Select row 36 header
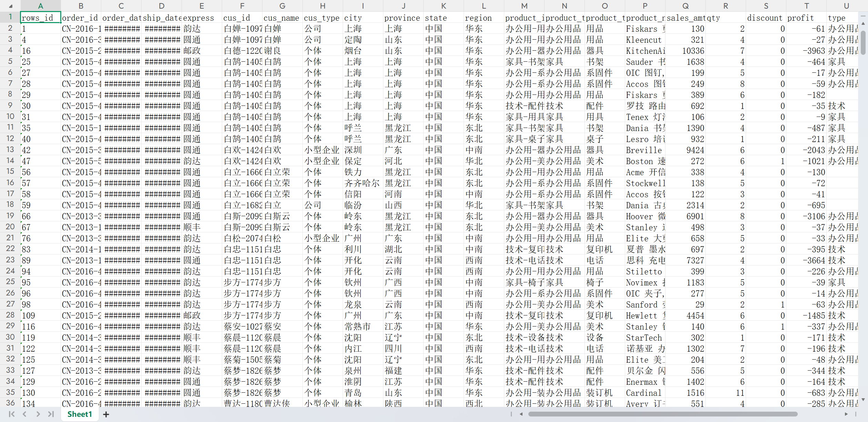Image resolution: width=868 pixels, height=422 pixels. (10, 403)
